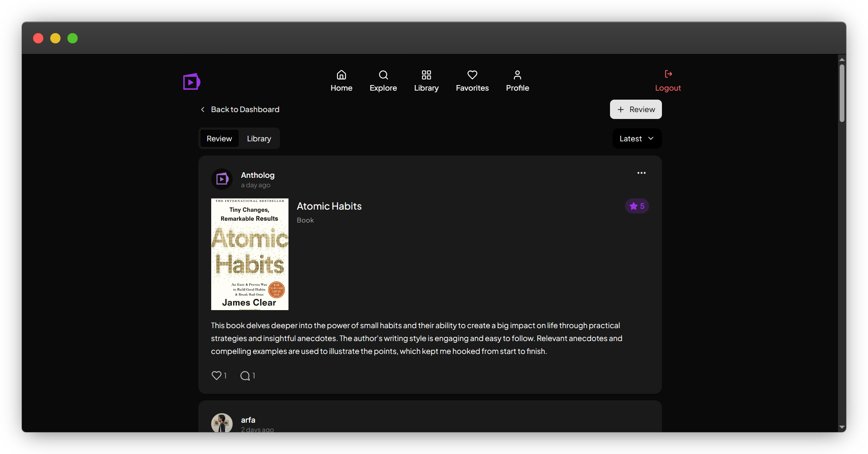Switch to the Review tab
The width and height of the screenshot is (868, 454).
(x=219, y=138)
